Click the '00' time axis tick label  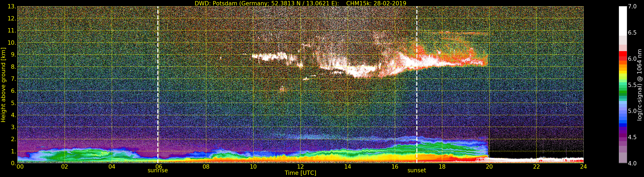click(20, 166)
